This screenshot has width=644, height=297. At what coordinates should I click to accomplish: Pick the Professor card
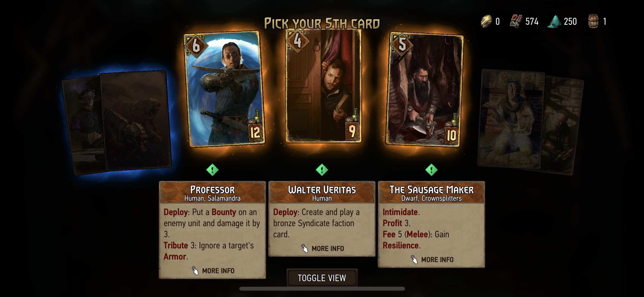[x=224, y=89]
